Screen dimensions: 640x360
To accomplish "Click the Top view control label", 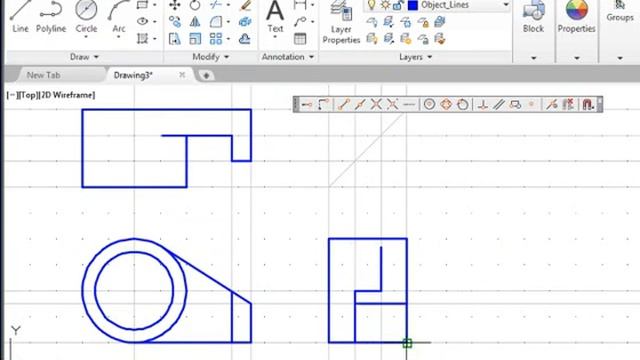I will click(x=29, y=95).
